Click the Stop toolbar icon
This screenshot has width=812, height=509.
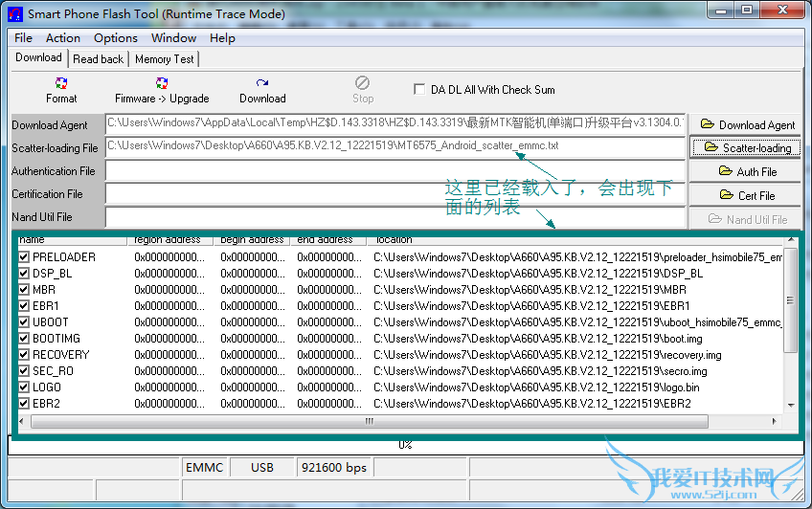(x=363, y=84)
